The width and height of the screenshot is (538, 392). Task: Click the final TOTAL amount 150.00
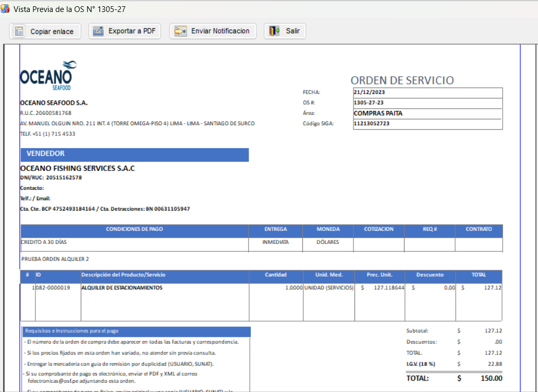491,378
